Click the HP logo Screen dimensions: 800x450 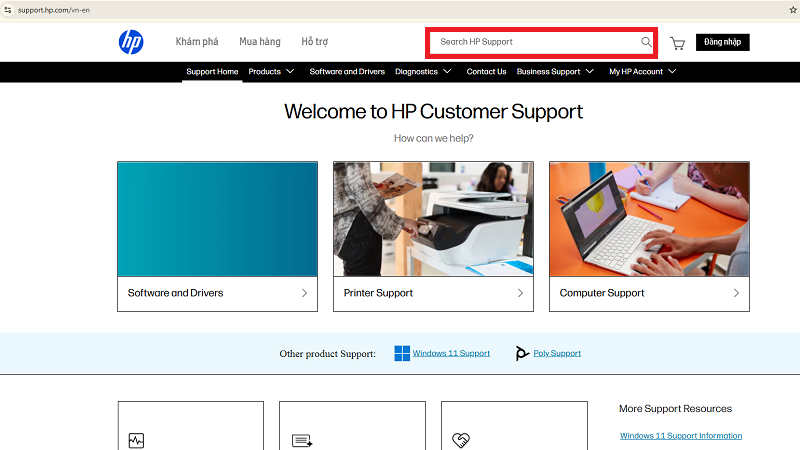131,42
